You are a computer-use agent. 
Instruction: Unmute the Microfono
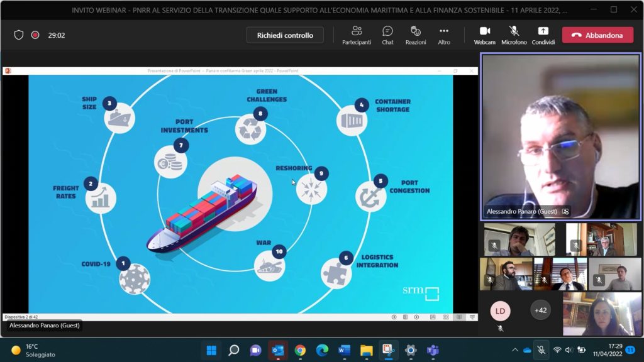coord(513,35)
